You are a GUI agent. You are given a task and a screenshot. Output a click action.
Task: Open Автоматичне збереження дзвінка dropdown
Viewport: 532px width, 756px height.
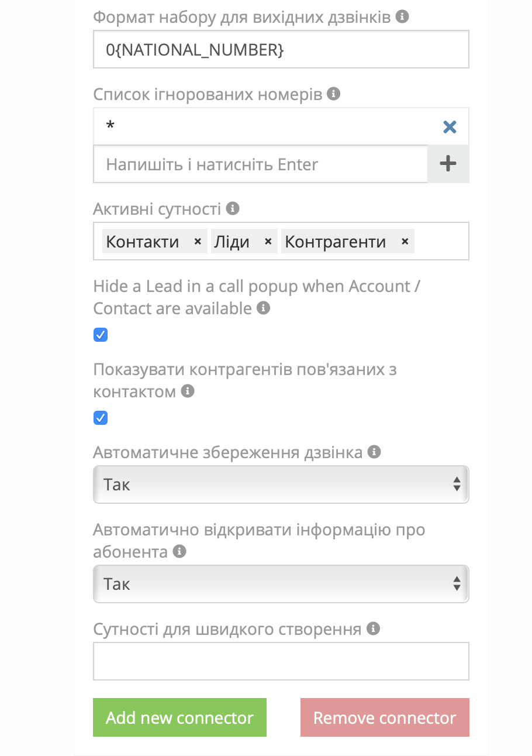tap(281, 484)
